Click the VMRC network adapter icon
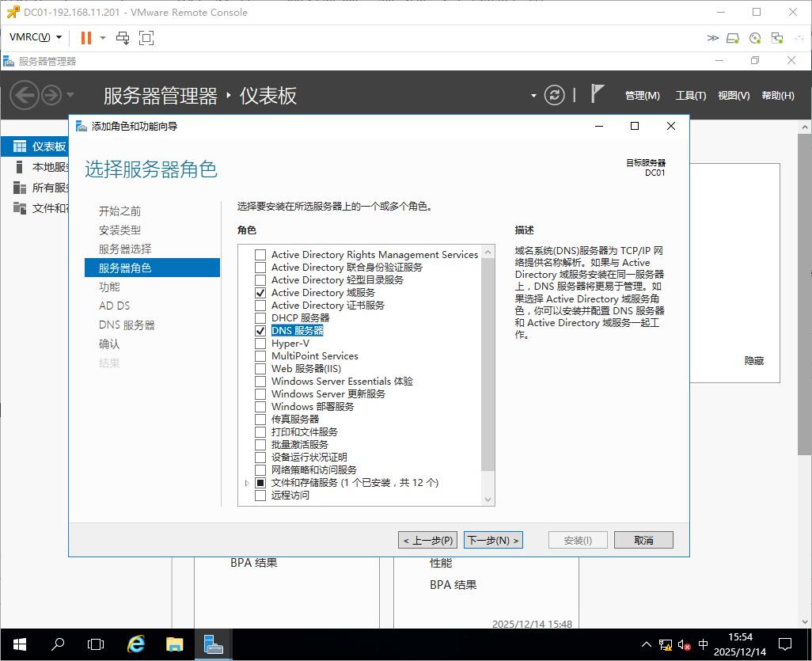Viewport: 812px width, 661px height. pos(777,38)
